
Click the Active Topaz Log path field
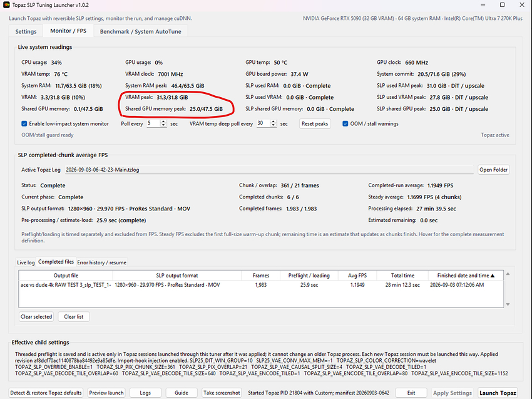tap(269, 170)
